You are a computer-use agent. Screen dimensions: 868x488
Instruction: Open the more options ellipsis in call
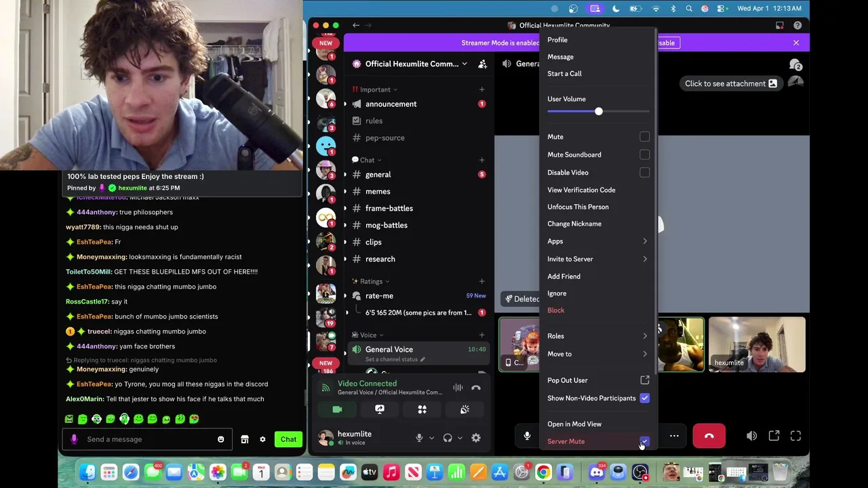point(674,436)
